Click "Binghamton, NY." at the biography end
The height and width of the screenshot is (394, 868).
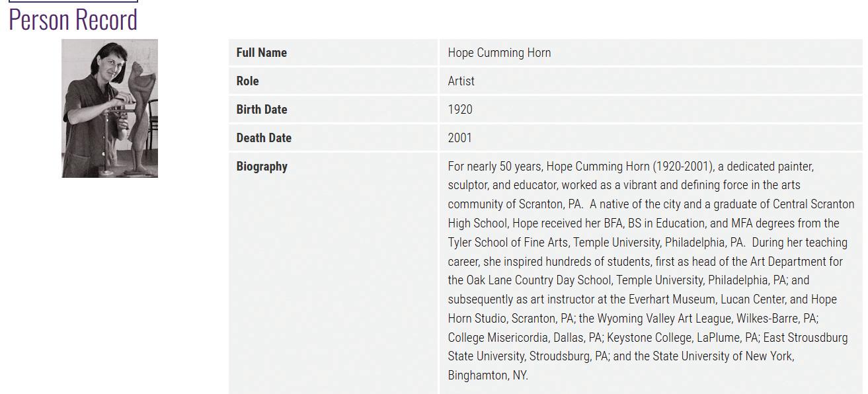pyautogui.click(x=488, y=375)
